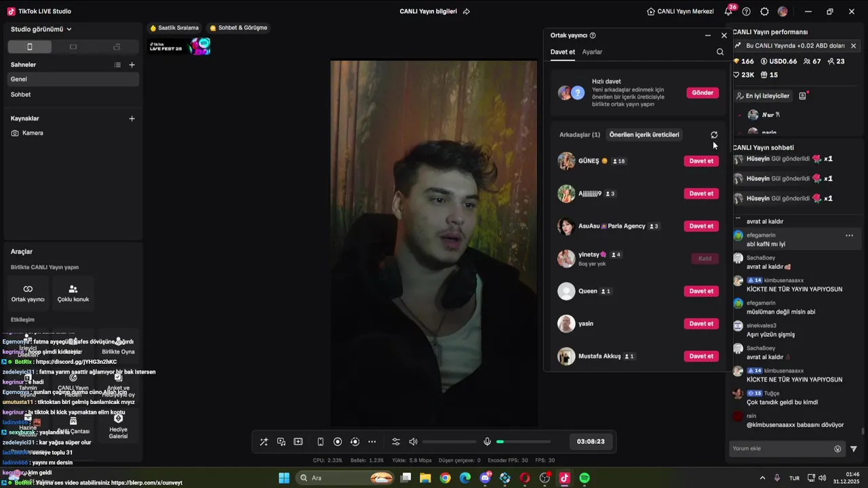Open the Hediye Galerisi tool

point(118,426)
